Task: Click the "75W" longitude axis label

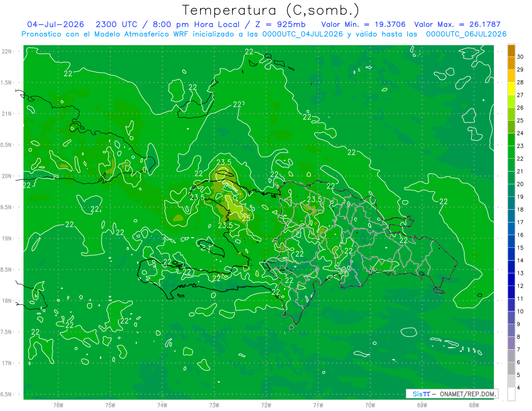Action: click(x=110, y=405)
